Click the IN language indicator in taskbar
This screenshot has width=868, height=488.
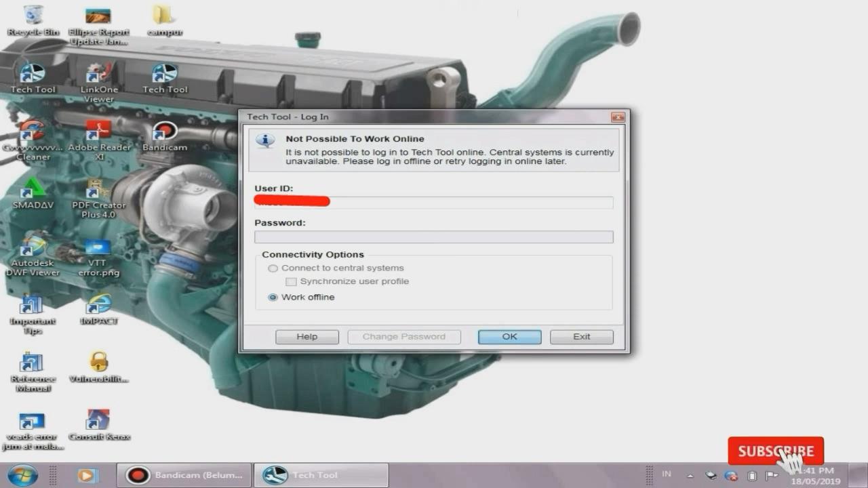click(x=667, y=474)
